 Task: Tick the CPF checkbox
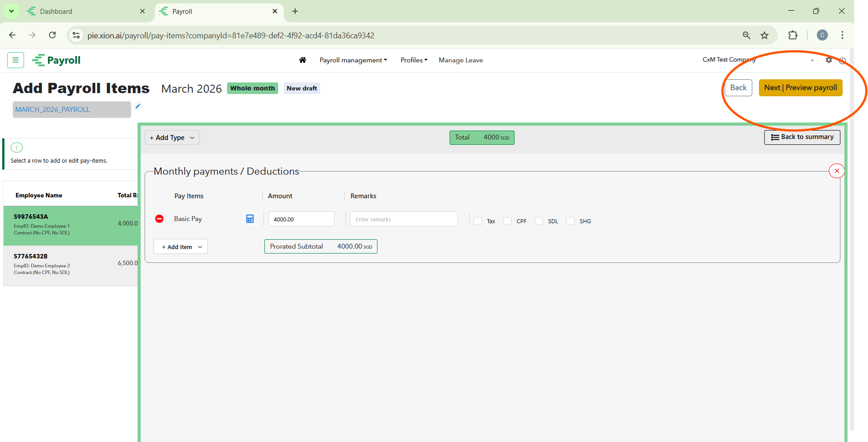coord(507,221)
